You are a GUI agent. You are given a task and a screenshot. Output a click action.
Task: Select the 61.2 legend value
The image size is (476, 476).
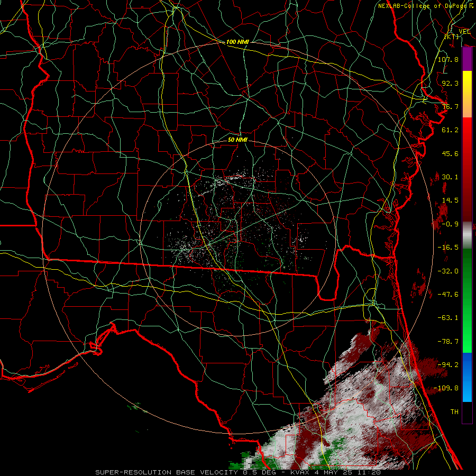point(450,130)
